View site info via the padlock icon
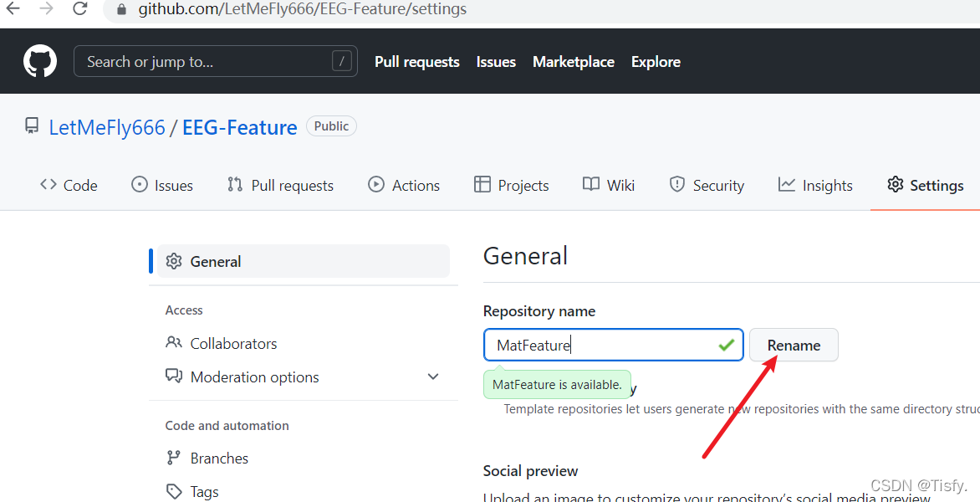 pos(122,9)
